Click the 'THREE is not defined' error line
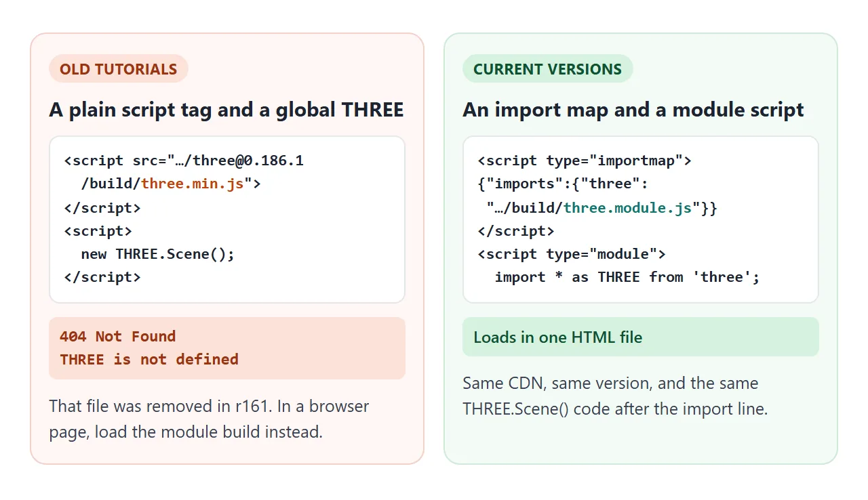 (x=149, y=359)
